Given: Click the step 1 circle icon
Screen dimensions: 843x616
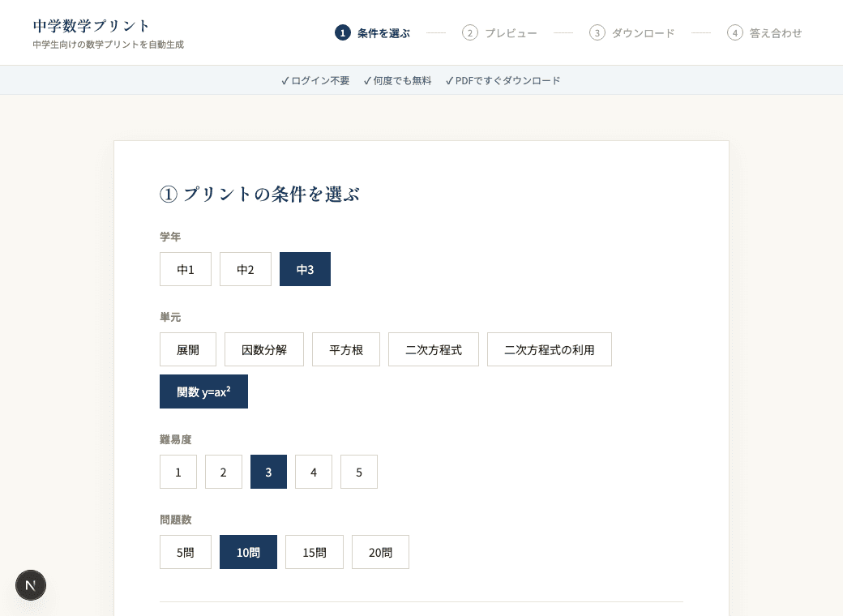Looking at the screenshot, I should (x=342, y=32).
